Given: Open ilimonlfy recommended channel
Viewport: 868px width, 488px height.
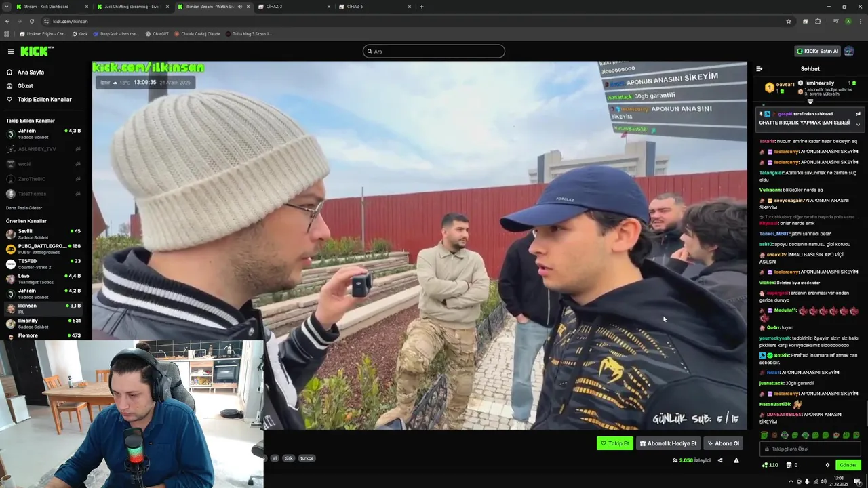Looking at the screenshot, I should pyautogui.click(x=43, y=323).
